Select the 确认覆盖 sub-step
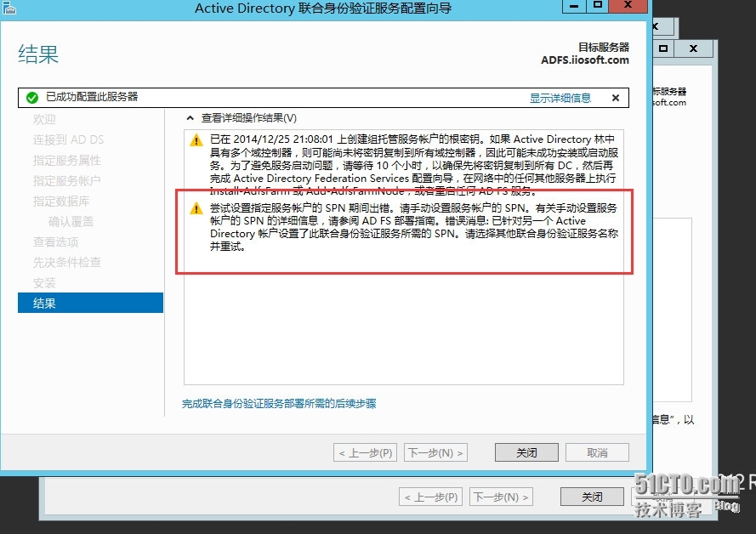This screenshot has height=534, width=756. coord(71,222)
